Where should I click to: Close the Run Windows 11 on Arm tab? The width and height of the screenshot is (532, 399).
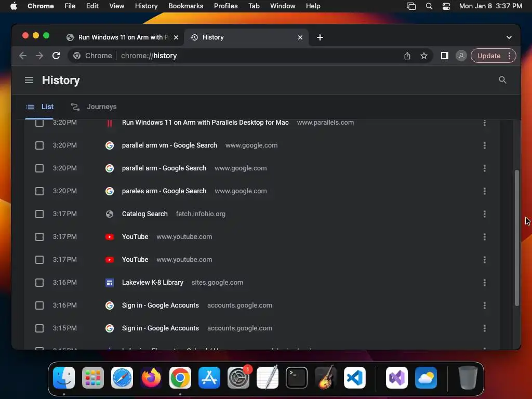[176, 37]
